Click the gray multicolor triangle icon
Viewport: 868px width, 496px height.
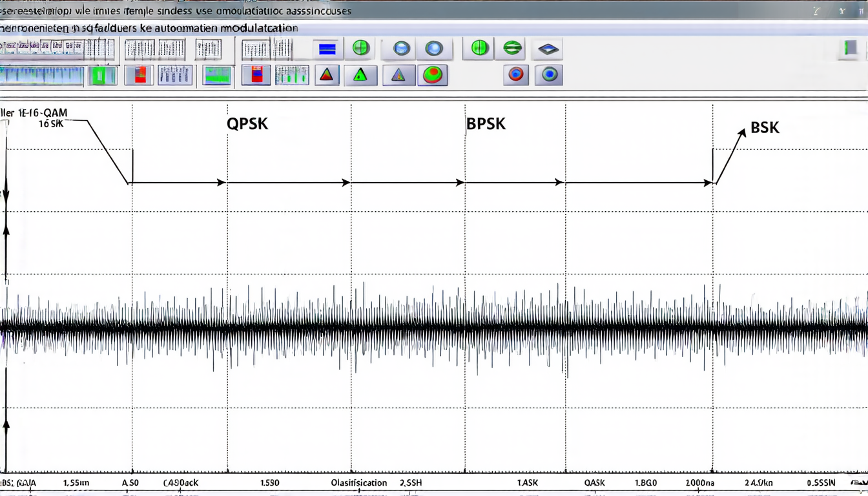coord(398,76)
